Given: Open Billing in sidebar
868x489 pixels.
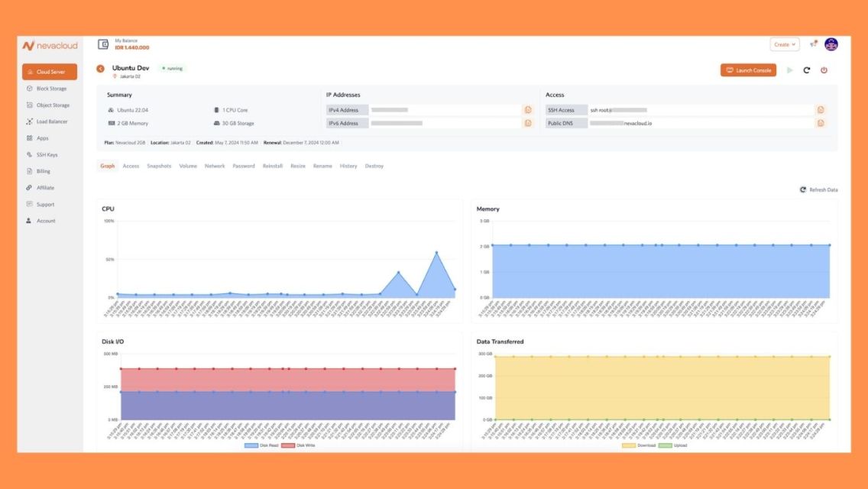Looking at the screenshot, I should [x=39, y=171].
